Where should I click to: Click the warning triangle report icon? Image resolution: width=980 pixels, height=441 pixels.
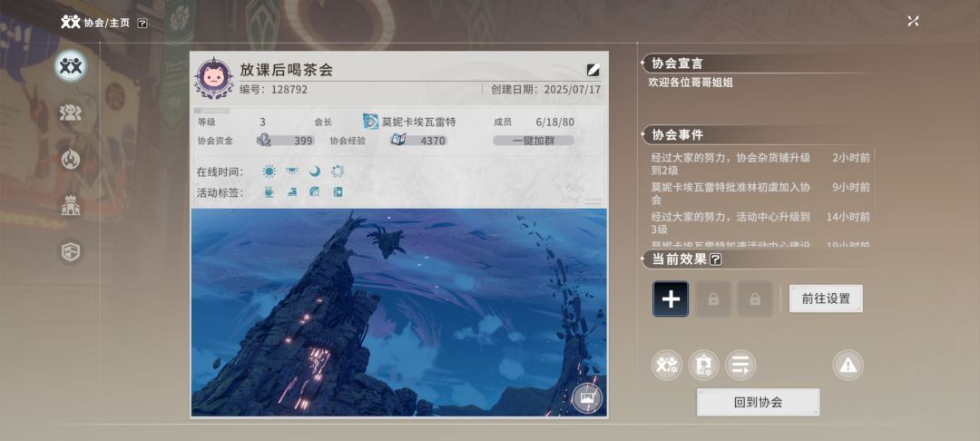click(848, 366)
